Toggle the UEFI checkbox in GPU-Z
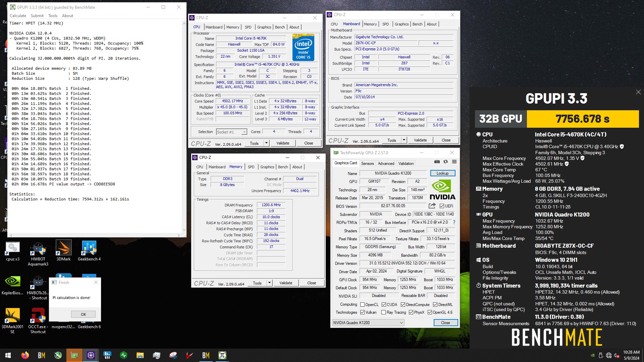Image resolution: width=644 pixels, height=362 pixels. pyautogui.click(x=442, y=206)
